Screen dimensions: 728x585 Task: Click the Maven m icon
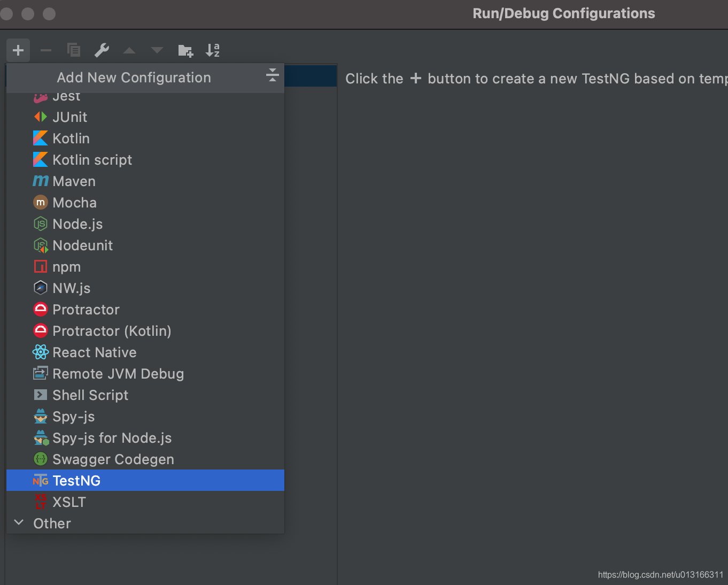[x=41, y=181]
